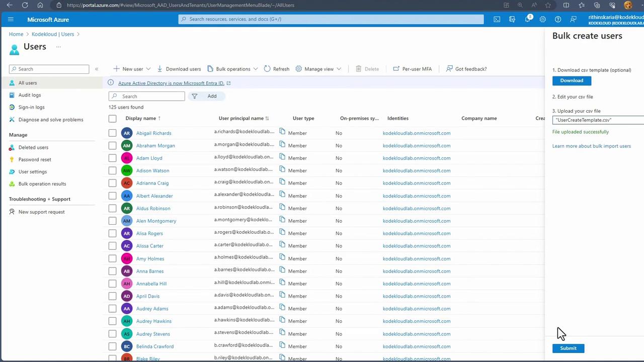Open Audit logs in the sidebar
This screenshot has height=362, width=644.
30,95
